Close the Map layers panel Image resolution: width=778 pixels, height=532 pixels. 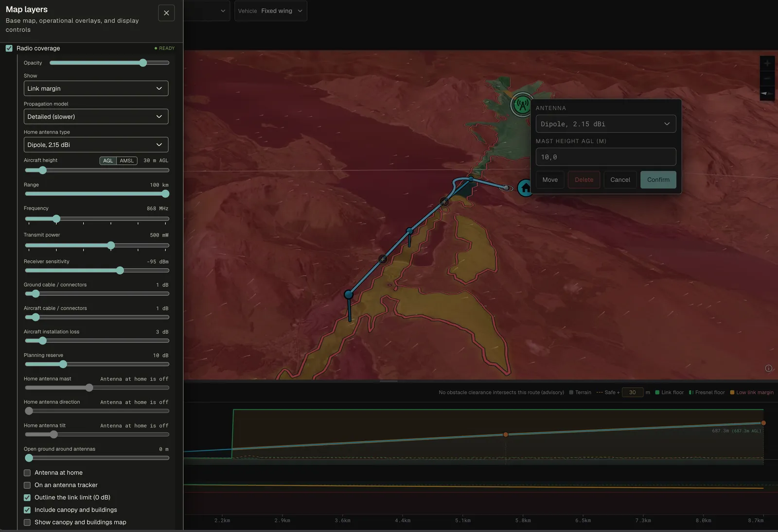point(166,13)
